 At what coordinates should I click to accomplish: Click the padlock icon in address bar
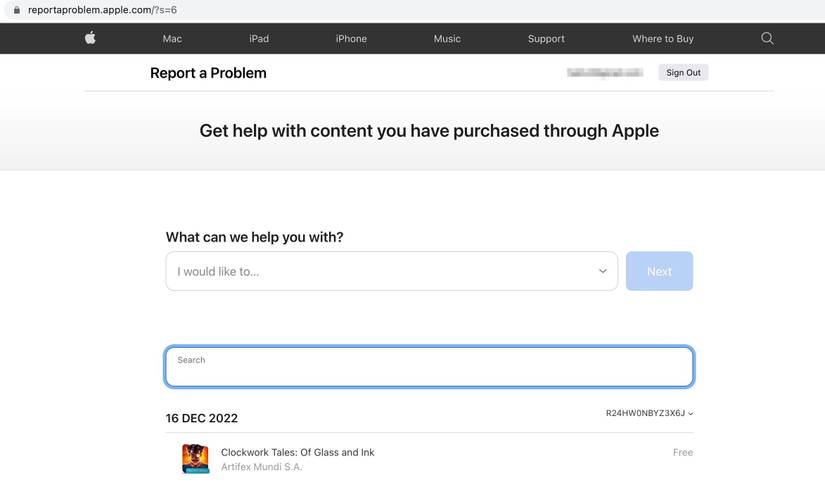pos(17,10)
